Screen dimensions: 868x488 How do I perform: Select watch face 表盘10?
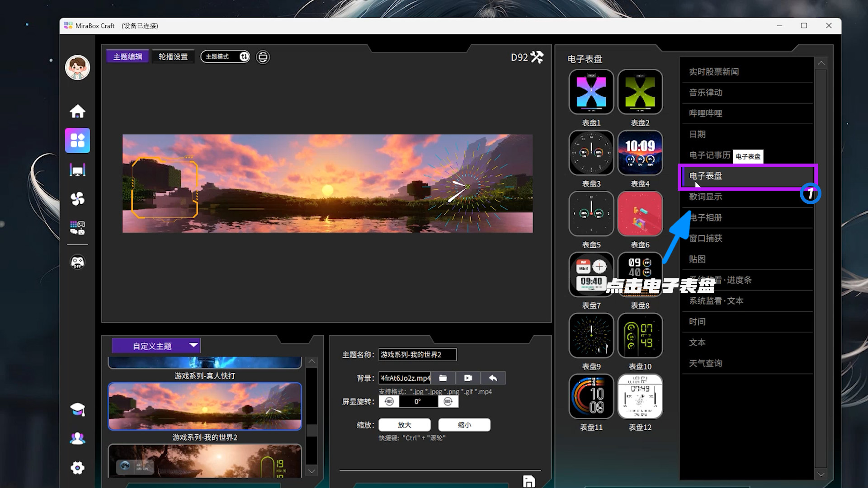point(640,335)
